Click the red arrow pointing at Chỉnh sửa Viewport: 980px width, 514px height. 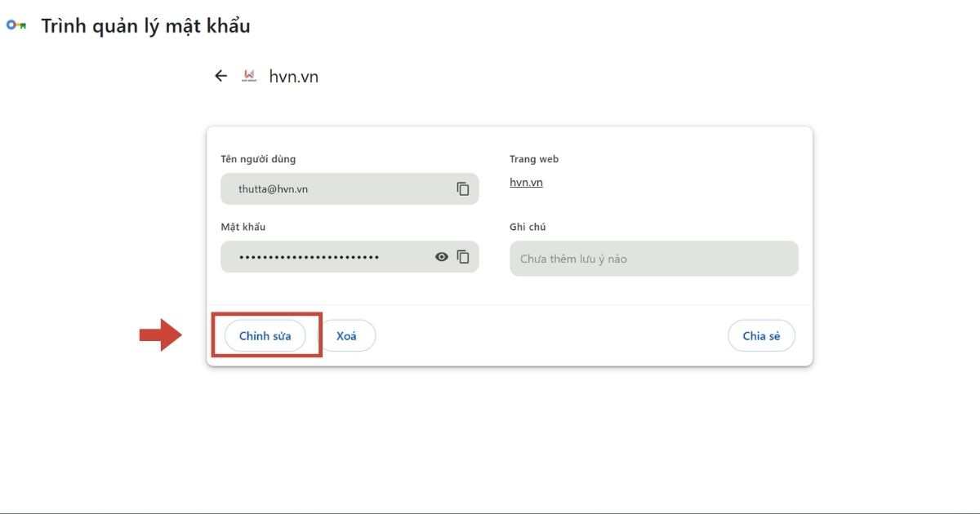tap(160, 335)
